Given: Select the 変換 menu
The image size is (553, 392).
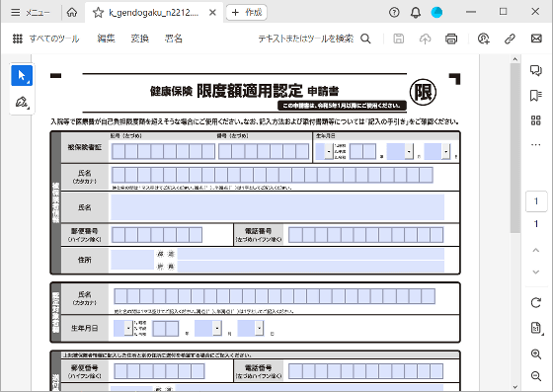Looking at the screenshot, I should click(x=139, y=39).
